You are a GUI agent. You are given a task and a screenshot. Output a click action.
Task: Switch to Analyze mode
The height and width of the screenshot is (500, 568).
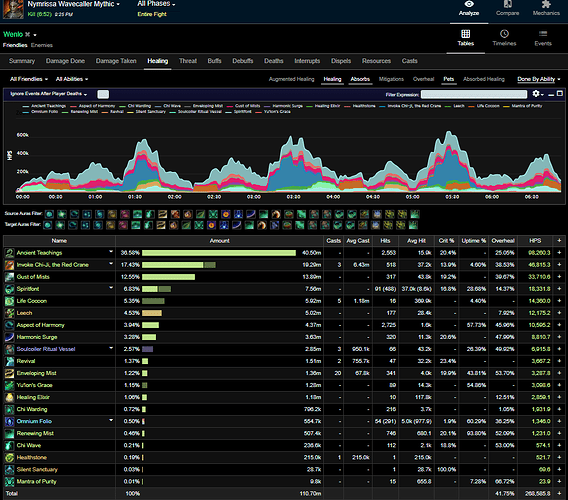469,8
